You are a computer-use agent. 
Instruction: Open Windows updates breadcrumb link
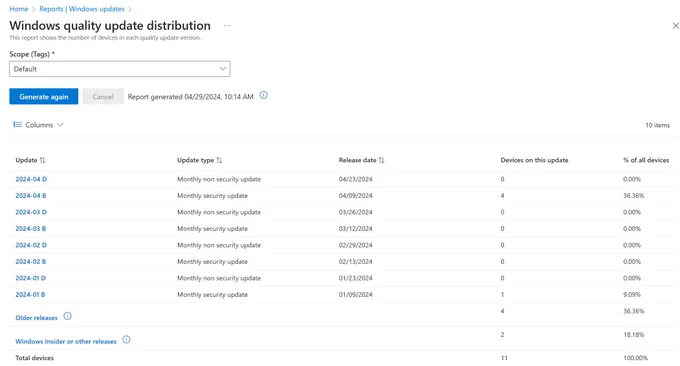(x=97, y=9)
